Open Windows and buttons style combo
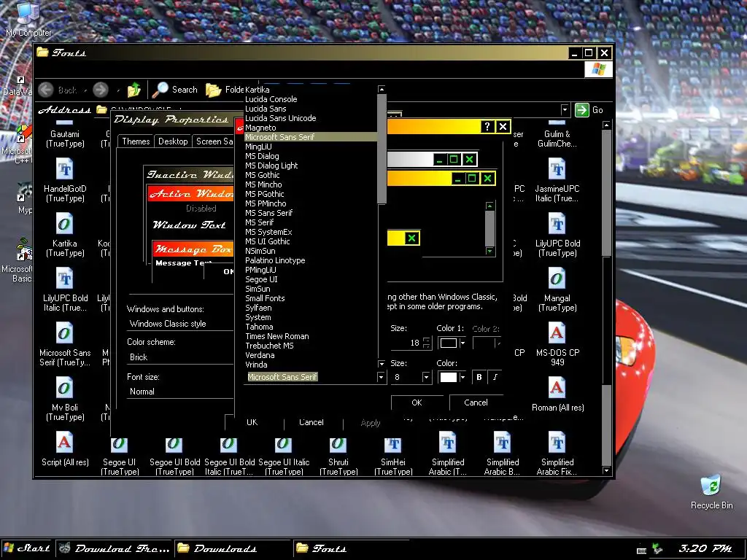Image resolution: width=747 pixels, height=560 pixels. click(x=180, y=324)
